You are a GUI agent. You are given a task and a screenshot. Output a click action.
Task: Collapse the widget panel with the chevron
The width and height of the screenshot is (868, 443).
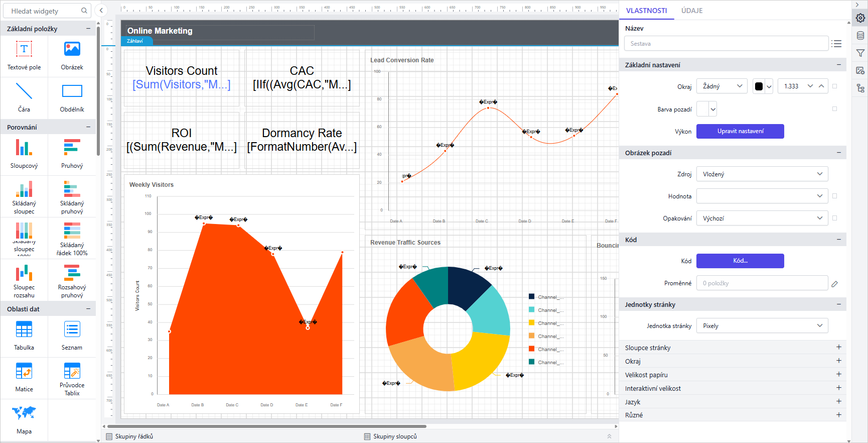[101, 11]
